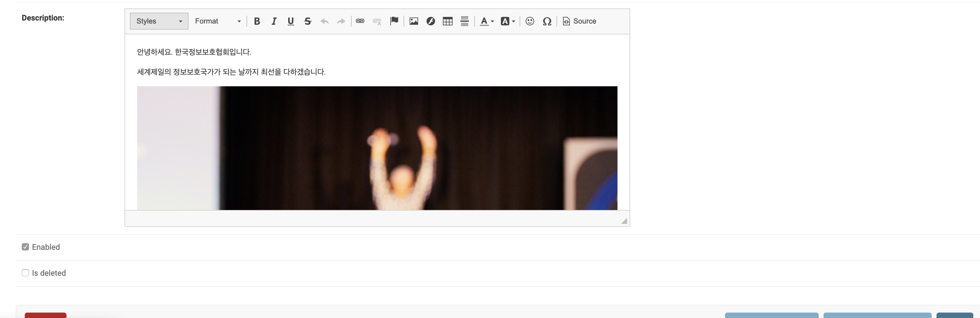Click the blurred image in editor
This screenshot has height=318, width=980.
377,148
